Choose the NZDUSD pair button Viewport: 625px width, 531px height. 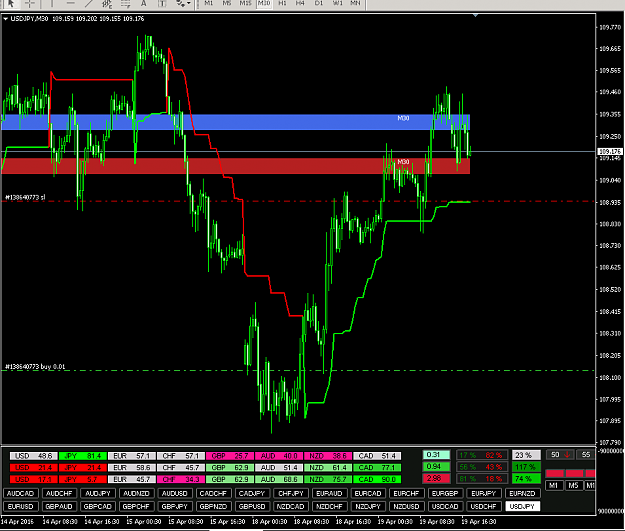[x=406, y=506]
